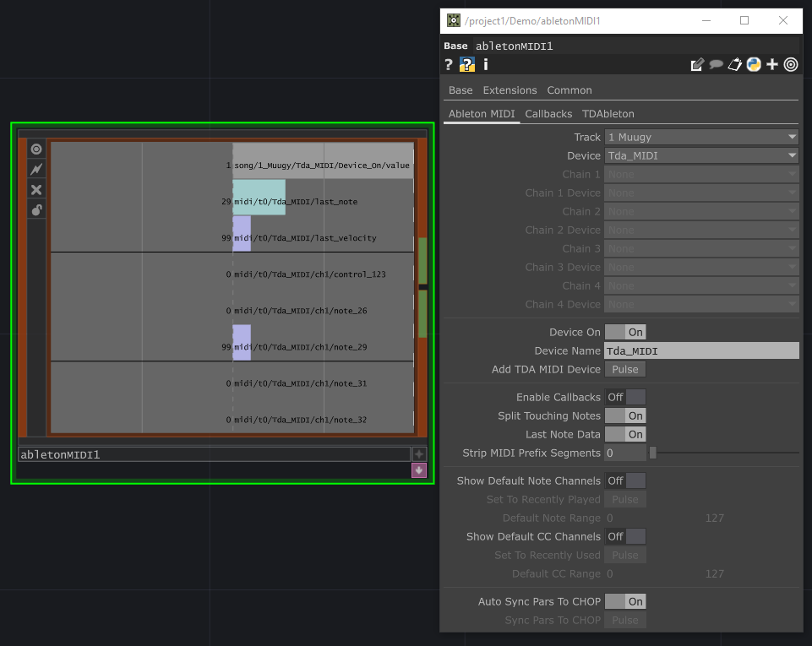Image resolution: width=812 pixels, height=646 pixels.
Task: Expand the node viewer with the down arrow button
Action: (x=418, y=470)
